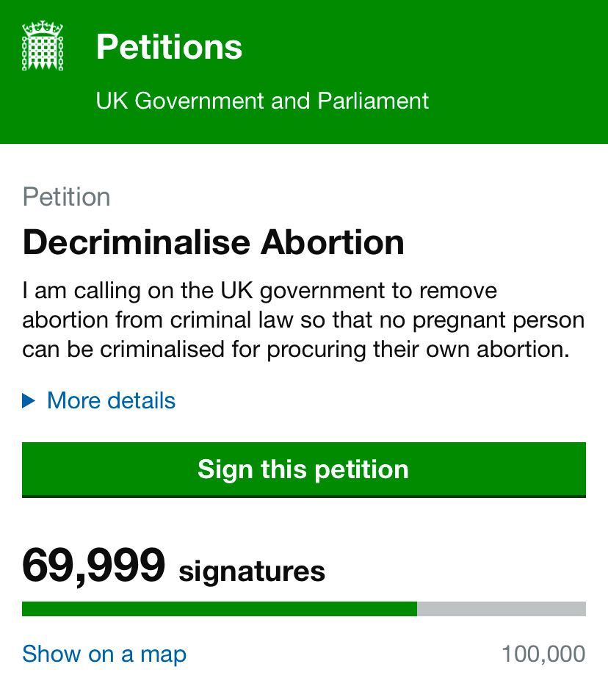Click the 69,999 signature count
The height and width of the screenshot is (700, 608).
point(94,566)
